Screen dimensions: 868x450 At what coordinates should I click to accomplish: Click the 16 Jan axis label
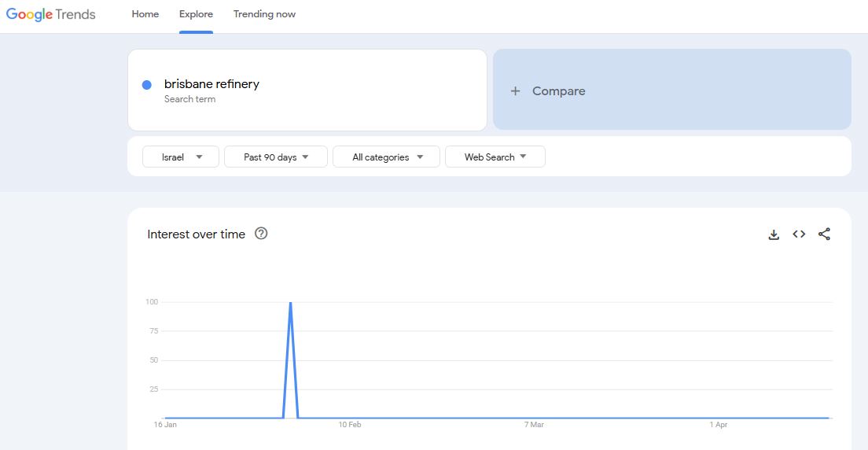165,425
